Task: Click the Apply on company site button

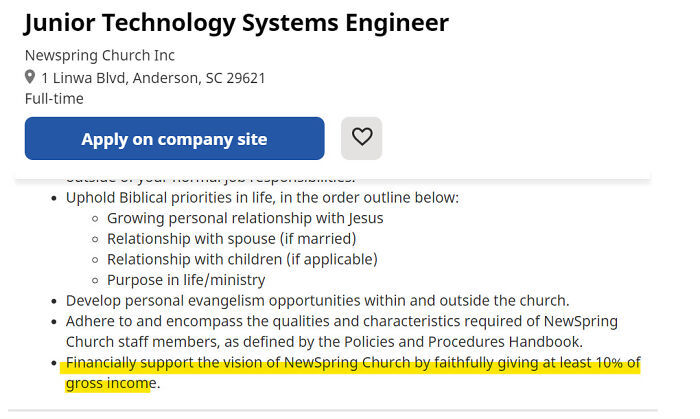Action: [x=175, y=139]
